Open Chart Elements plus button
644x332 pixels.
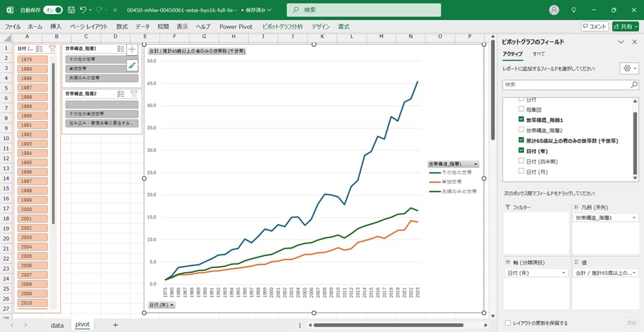pos(132,49)
